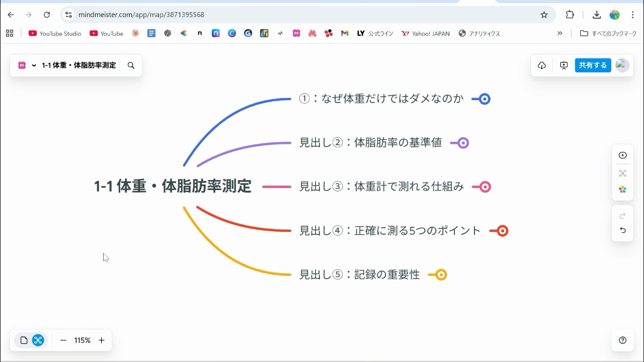
Task: Open the colorful theme style icon
Action: click(622, 190)
